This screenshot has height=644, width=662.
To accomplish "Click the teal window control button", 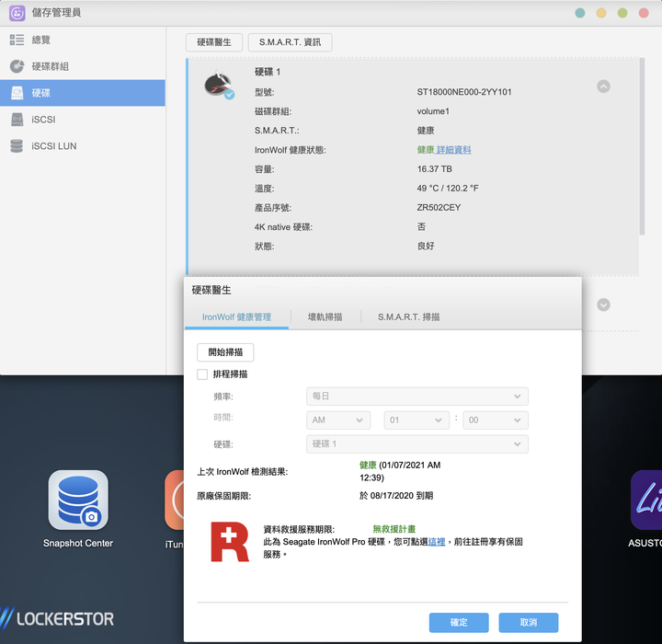I will click(580, 13).
